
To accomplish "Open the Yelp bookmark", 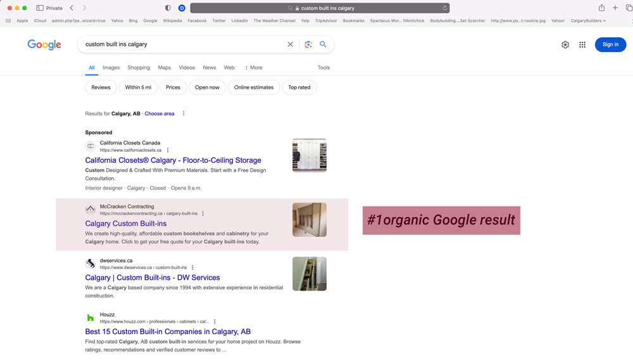I will pyautogui.click(x=305, y=21).
